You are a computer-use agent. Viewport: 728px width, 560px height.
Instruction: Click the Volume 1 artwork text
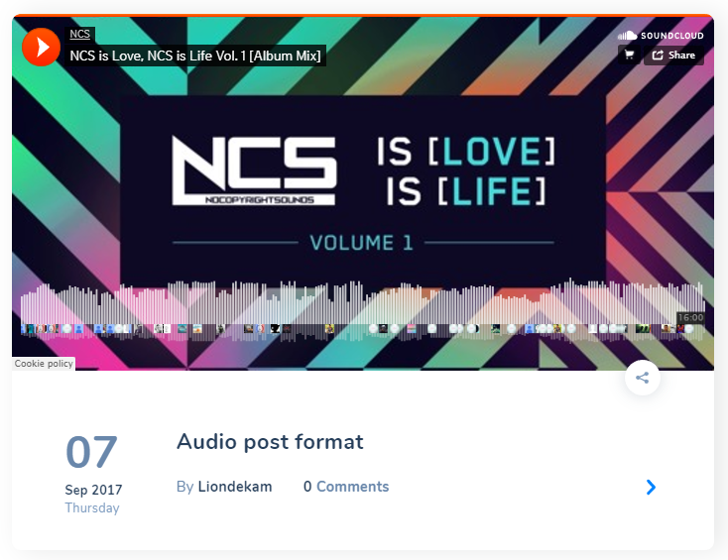click(x=361, y=243)
